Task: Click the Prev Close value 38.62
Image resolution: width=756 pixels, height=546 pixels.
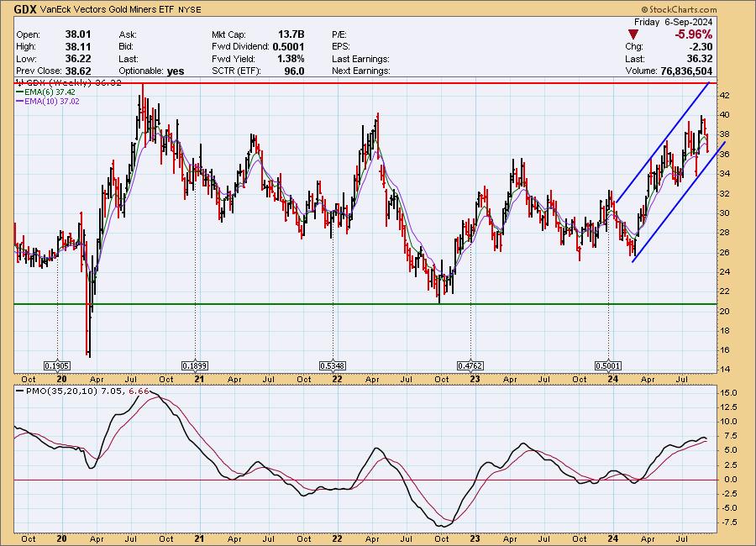Action: tap(78, 71)
